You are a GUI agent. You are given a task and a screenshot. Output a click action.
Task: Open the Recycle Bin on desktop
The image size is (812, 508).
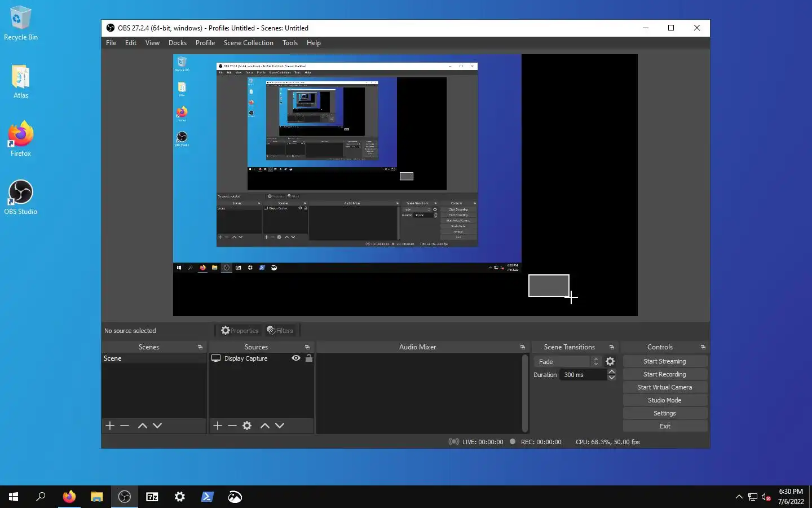[21, 23]
